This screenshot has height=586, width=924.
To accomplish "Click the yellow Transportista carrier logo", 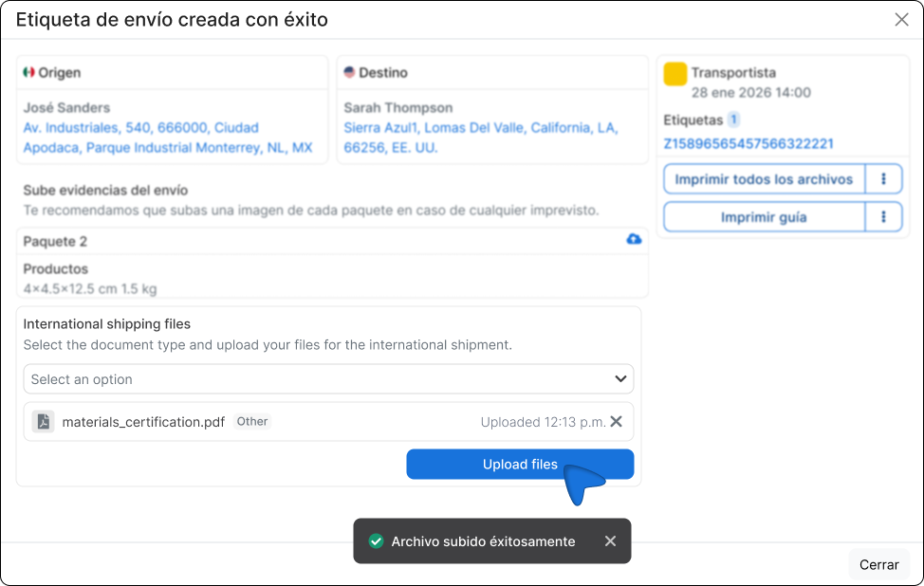I will coord(675,74).
